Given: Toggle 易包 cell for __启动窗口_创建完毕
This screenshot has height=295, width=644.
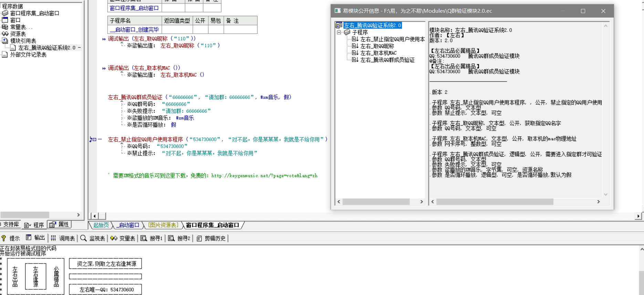Looking at the screenshot, I should click(x=216, y=30).
